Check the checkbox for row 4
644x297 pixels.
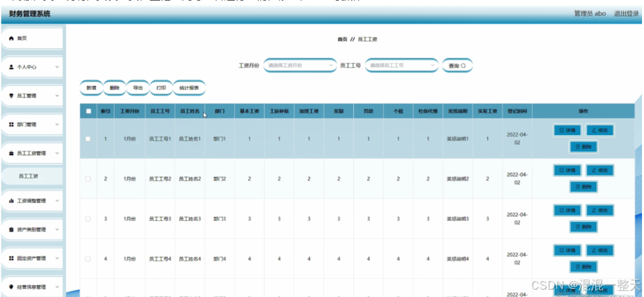[88, 259]
